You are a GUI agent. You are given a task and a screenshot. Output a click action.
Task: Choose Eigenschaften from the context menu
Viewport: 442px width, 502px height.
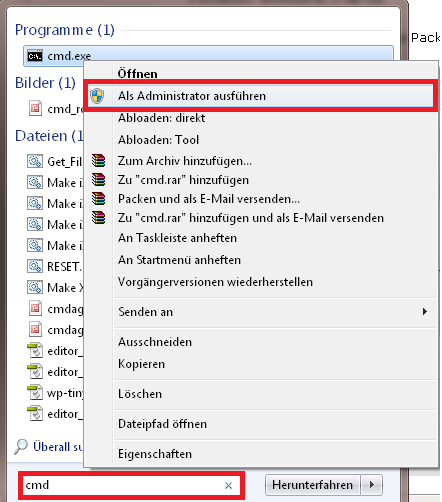pyautogui.click(x=155, y=454)
